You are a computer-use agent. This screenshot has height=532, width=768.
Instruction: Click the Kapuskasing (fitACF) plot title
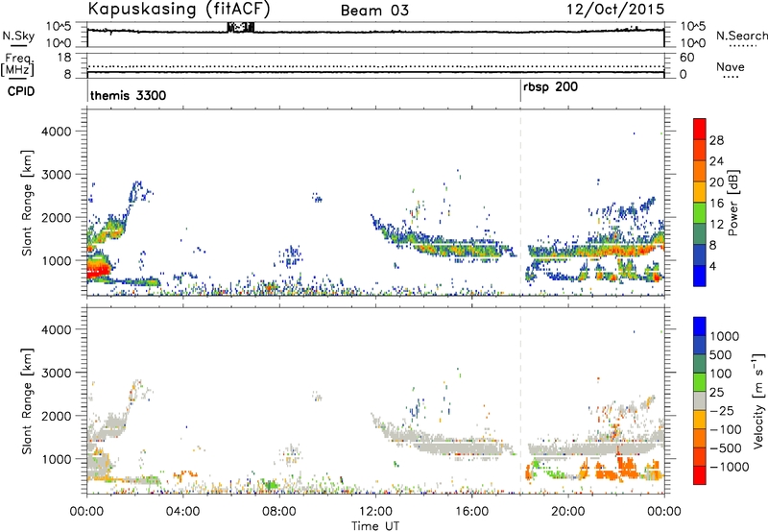click(x=179, y=9)
